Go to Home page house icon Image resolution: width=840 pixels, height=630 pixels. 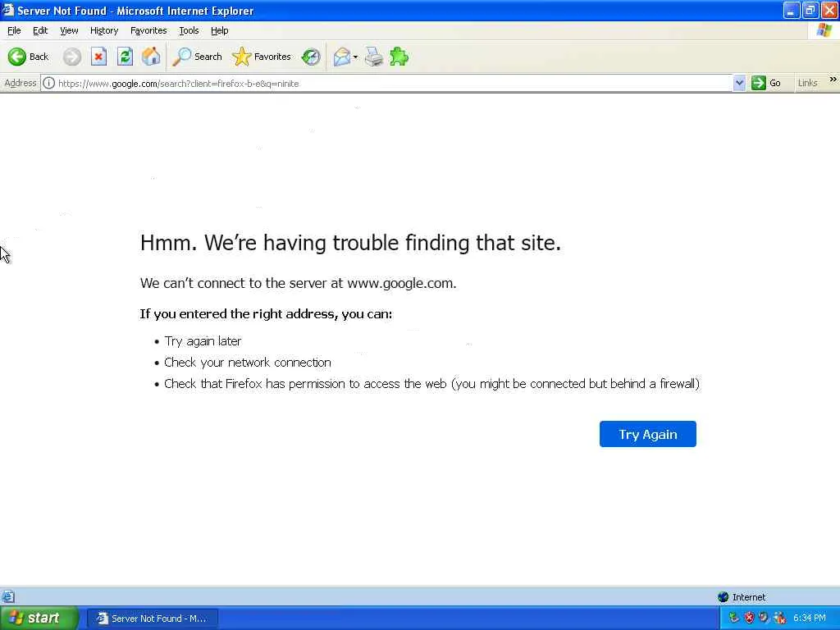coord(151,57)
